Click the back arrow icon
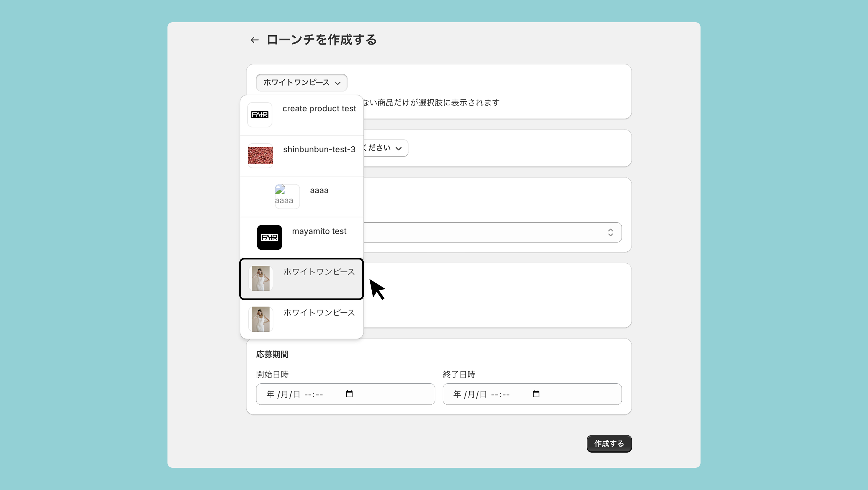Image resolution: width=868 pixels, height=490 pixels. coord(254,40)
